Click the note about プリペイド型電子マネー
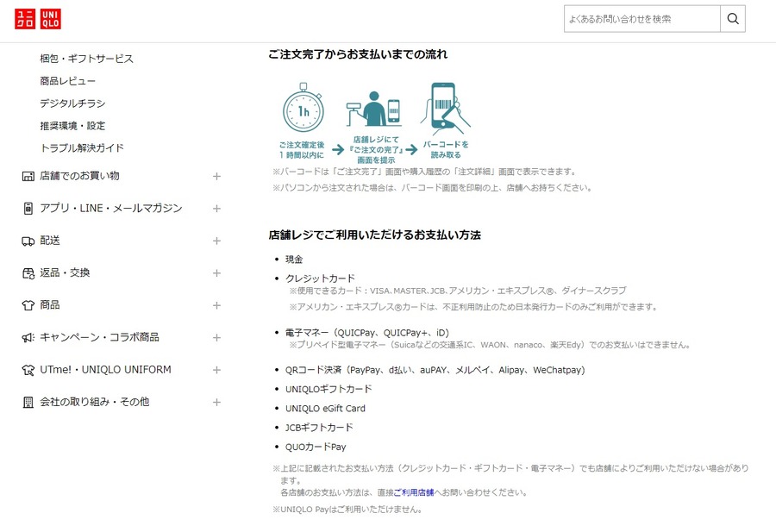Image resolution: width=776 pixels, height=532 pixels. [490, 345]
